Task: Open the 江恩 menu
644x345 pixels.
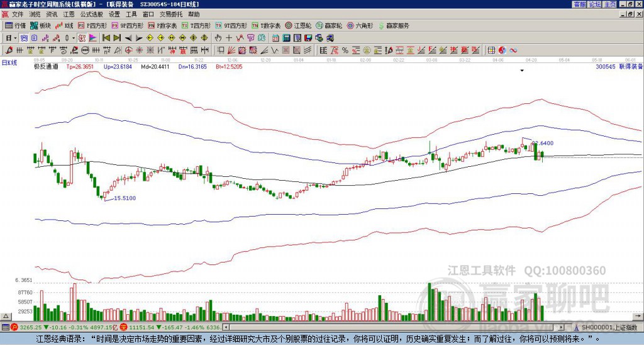Action: (69, 14)
